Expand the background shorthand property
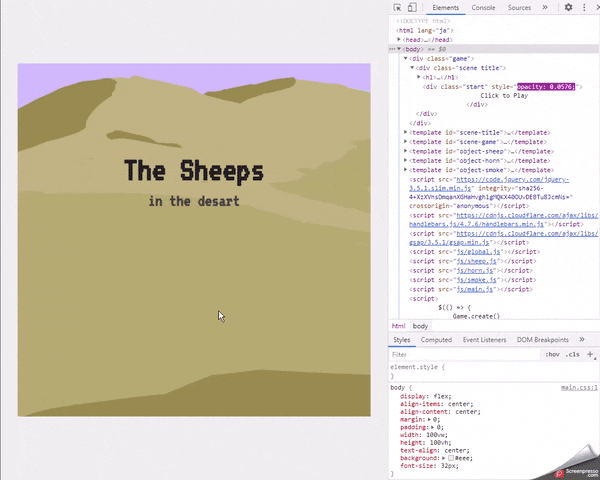This screenshot has width=600, height=480. point(443,458)
